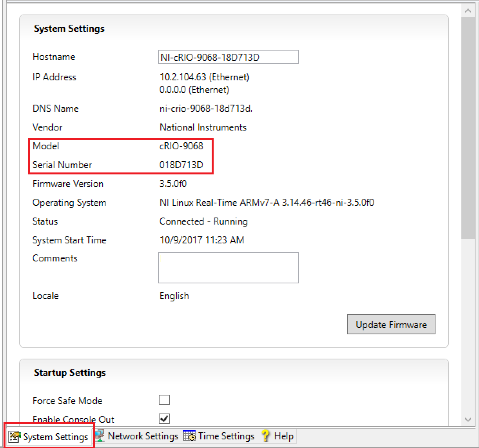The width and height of the screenshot is (479, 448).
Task: Select the serial number value 018D713D
Action: click(181, 165)
